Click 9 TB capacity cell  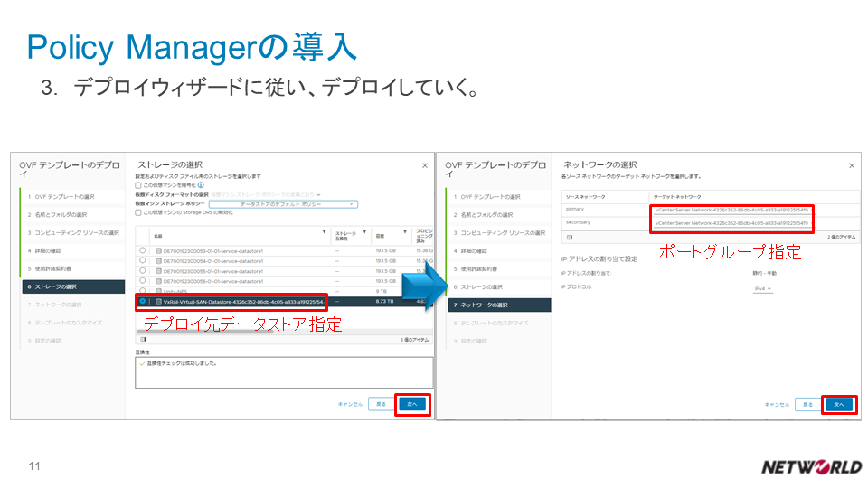tap(382, 291)
